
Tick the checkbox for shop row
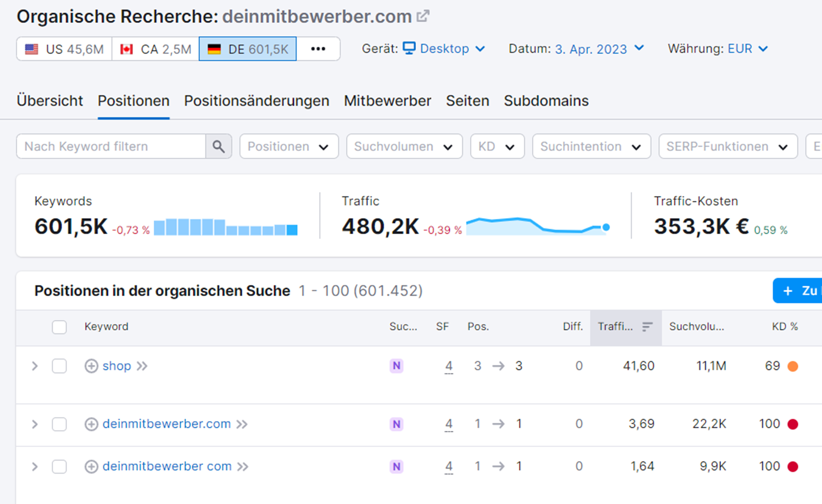pyautogui.click(x=59, y=366)
